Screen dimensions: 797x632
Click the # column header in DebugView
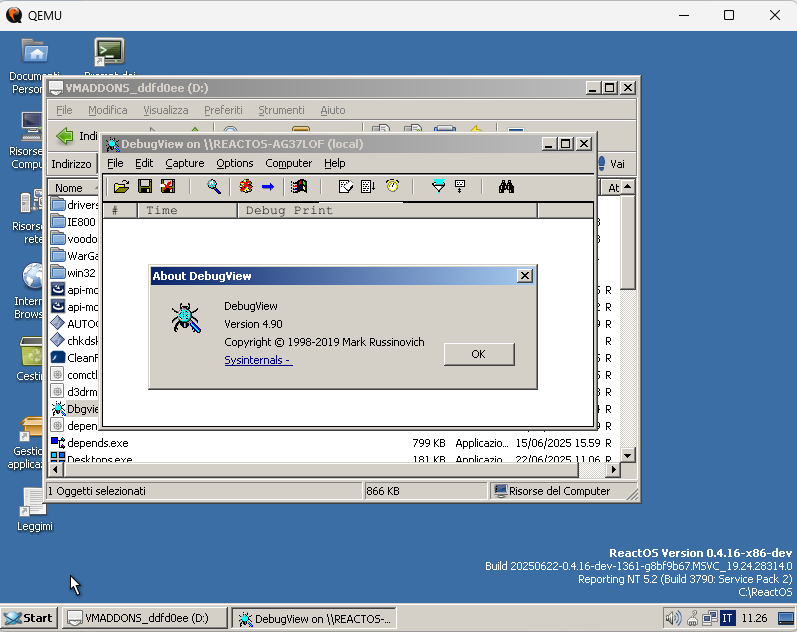click(120, 210)
